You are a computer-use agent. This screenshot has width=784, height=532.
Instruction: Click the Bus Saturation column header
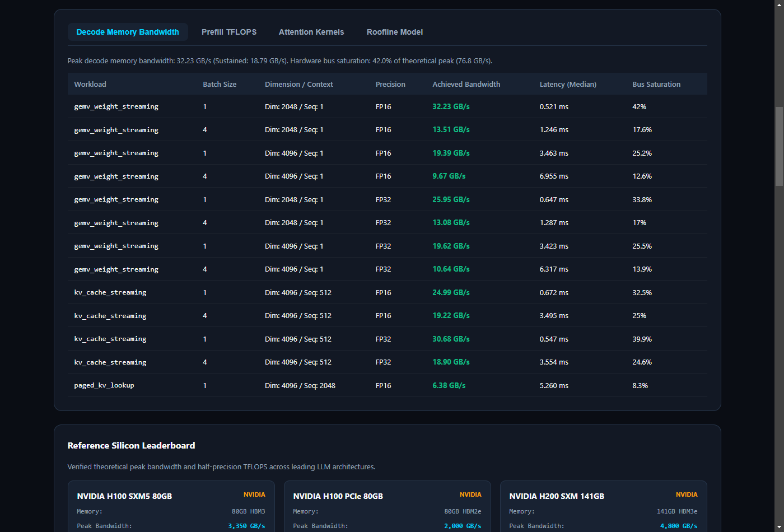click(656, 85)
